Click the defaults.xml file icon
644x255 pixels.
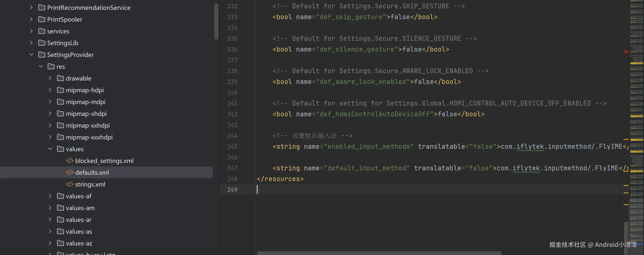tap(70, 172)
